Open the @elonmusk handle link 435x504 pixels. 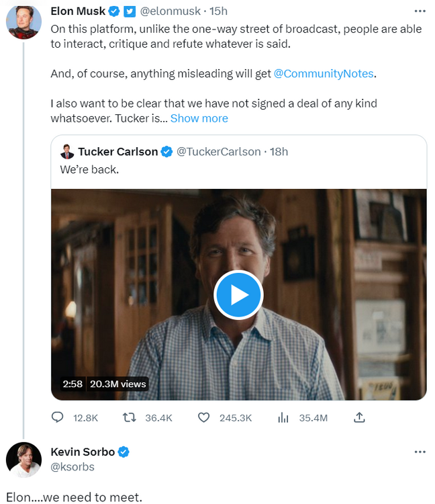(x=170, y=11)
